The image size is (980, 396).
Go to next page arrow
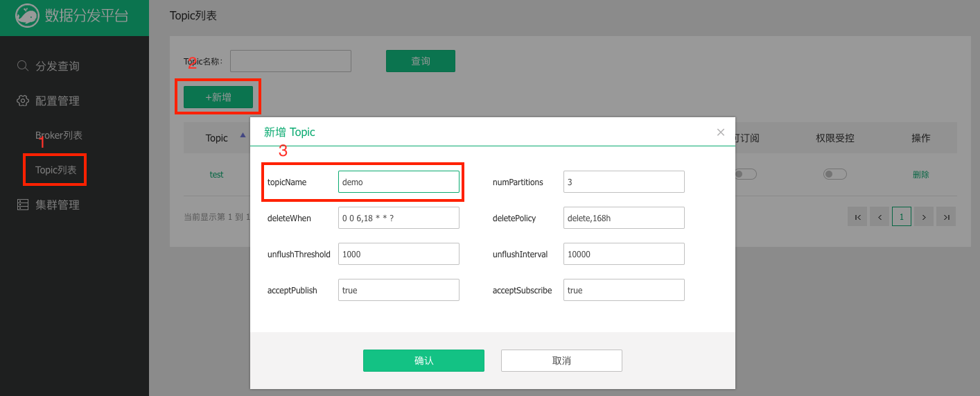[923, 217]
